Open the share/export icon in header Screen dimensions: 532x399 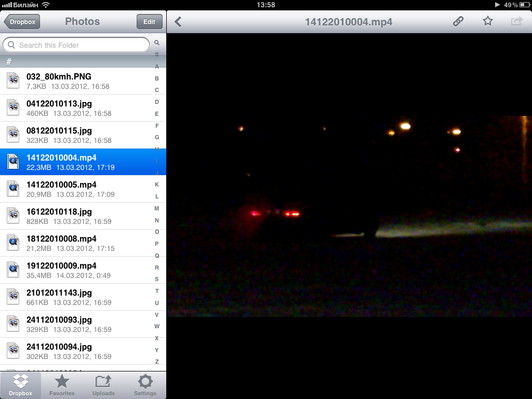(x=517, y=21)
